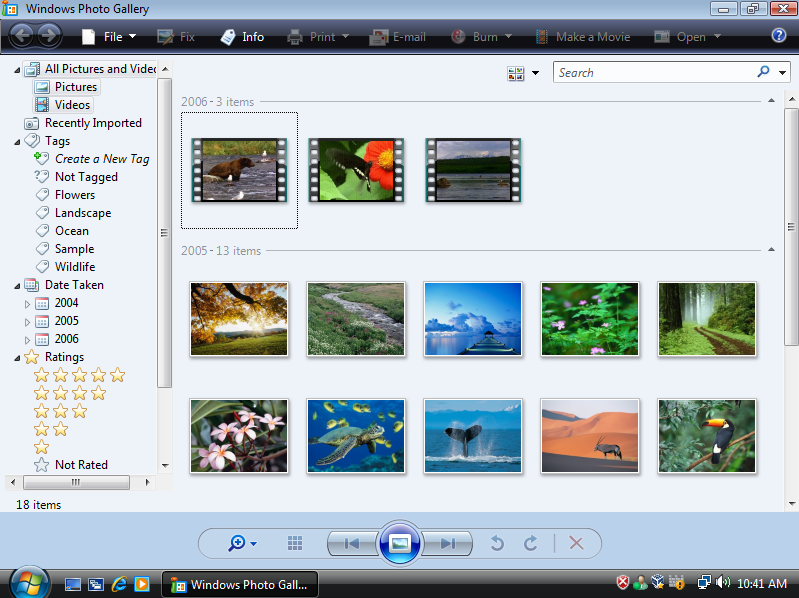Click the Reset thumbnails to default size icon
Viewport: 799px width, 598px height.
coord(295,543)
